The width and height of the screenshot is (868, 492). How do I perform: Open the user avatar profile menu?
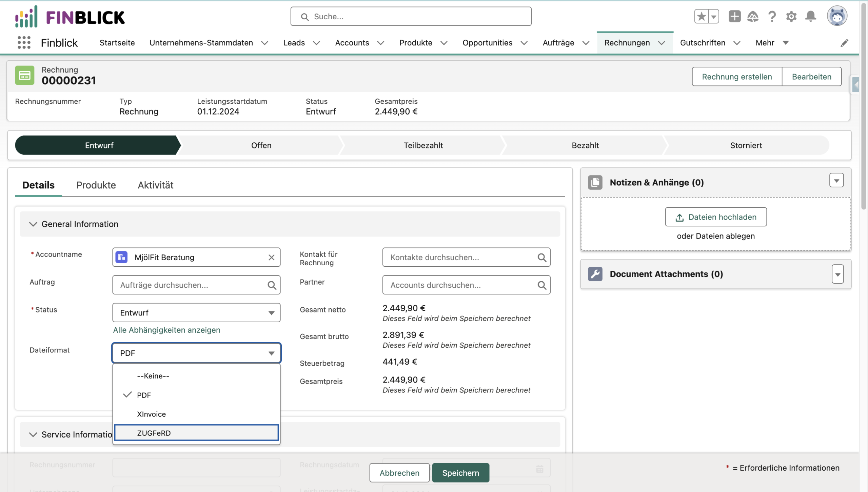[837, 16]
